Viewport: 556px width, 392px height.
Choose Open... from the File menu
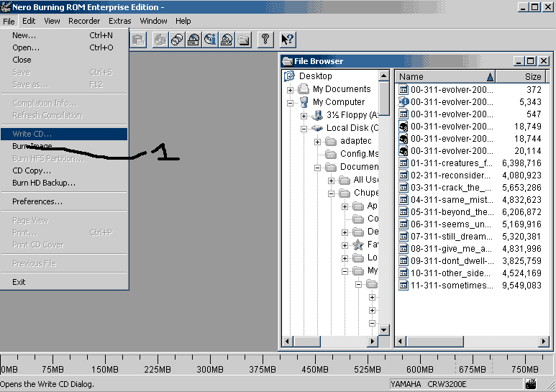pos(64,47)
